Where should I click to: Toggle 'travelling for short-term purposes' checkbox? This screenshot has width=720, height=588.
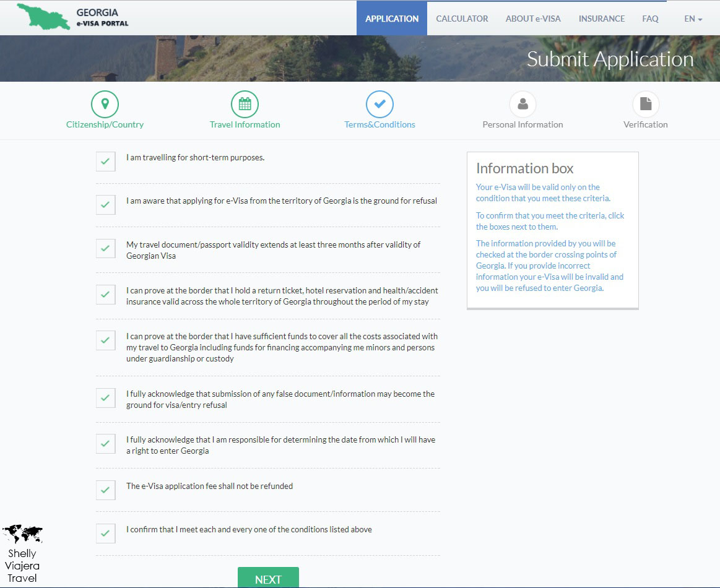(106, 162)
